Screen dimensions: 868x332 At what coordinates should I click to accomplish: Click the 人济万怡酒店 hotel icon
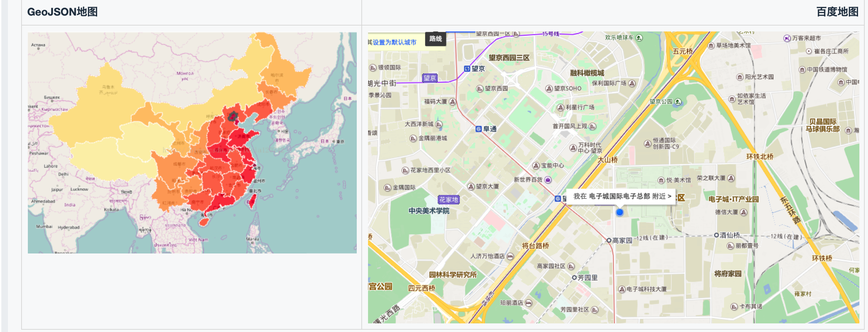pos(510,256)
